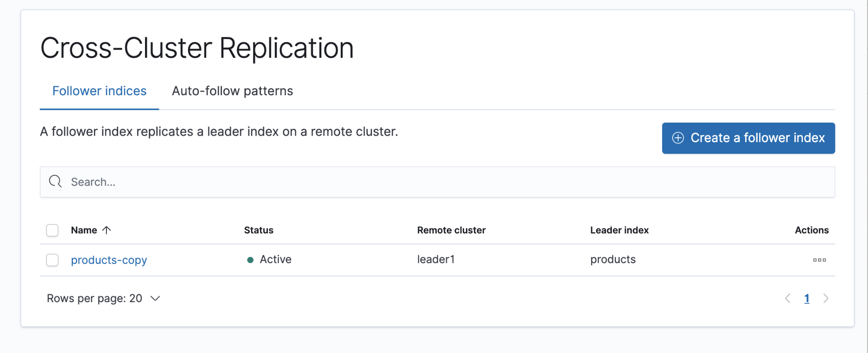
Task: Open the actions menu for products-copy
Action: (819, 260)
